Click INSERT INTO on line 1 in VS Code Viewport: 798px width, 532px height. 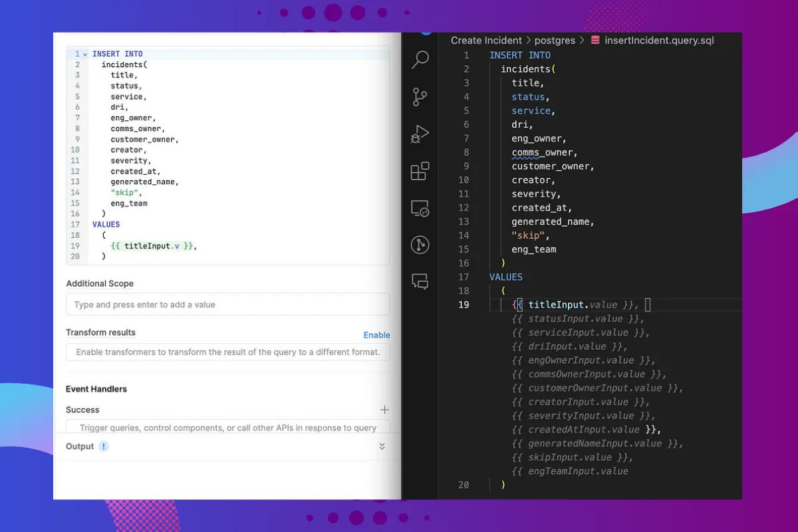[520, 55]
